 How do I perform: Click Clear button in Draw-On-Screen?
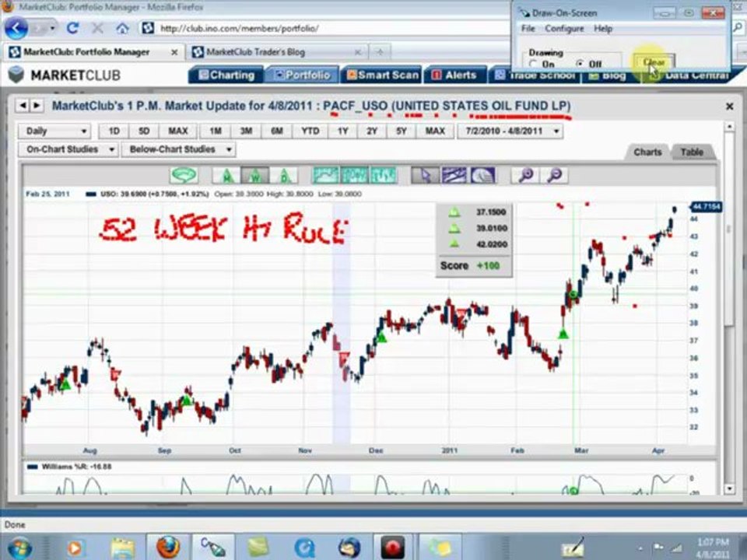[654, 62]
